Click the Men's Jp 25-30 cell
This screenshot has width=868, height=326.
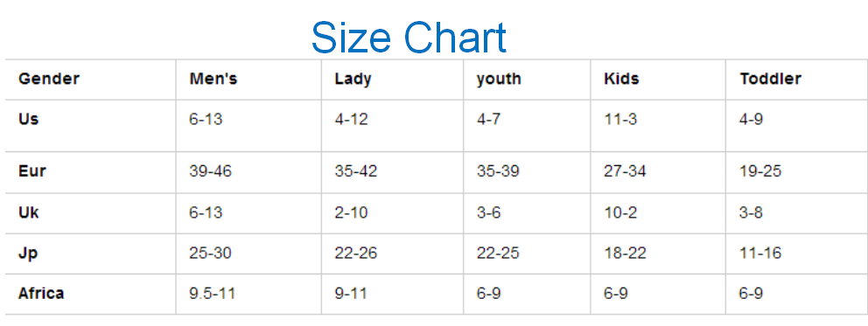[x=248, y=253]
